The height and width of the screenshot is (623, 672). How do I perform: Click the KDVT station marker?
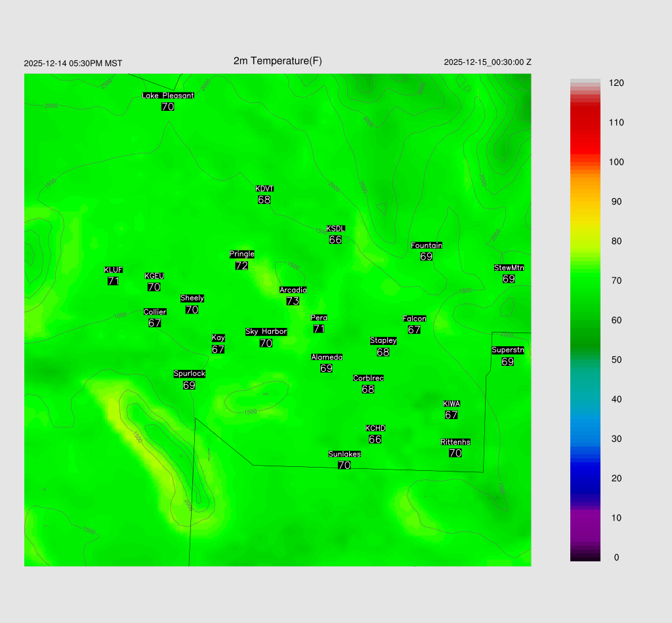[x=264, y=189]
